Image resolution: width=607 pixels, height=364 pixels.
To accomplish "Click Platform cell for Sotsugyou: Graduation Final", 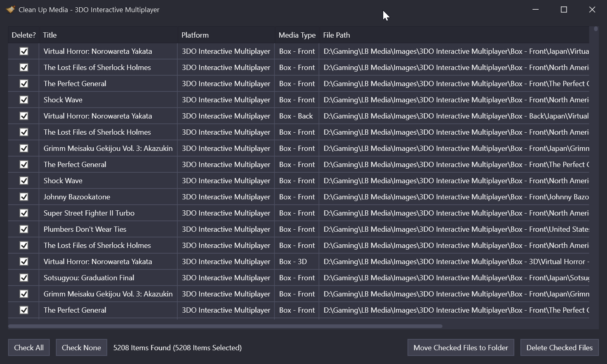I will click(x=226, y=278).
